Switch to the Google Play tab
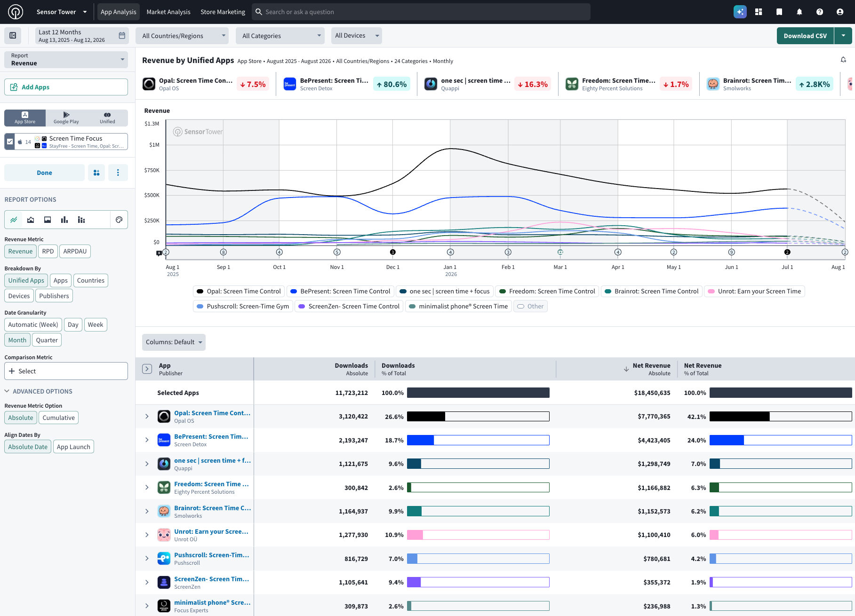855x616 pixels. 66,118
